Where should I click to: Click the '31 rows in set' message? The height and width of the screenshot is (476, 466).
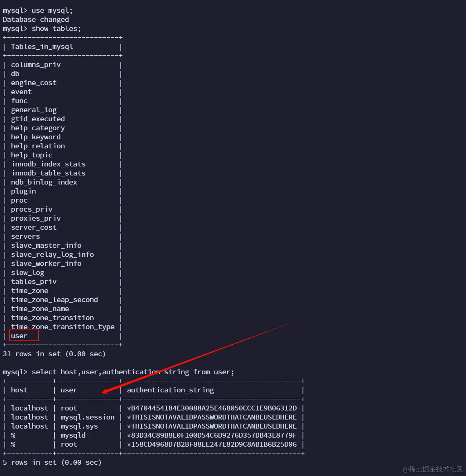54,354
